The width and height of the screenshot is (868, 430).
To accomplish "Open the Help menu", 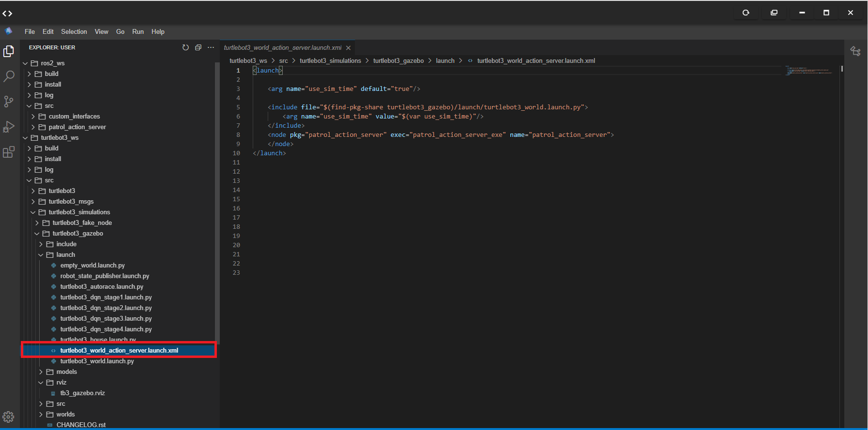I will pyautogui.click(x=158, y=31).
